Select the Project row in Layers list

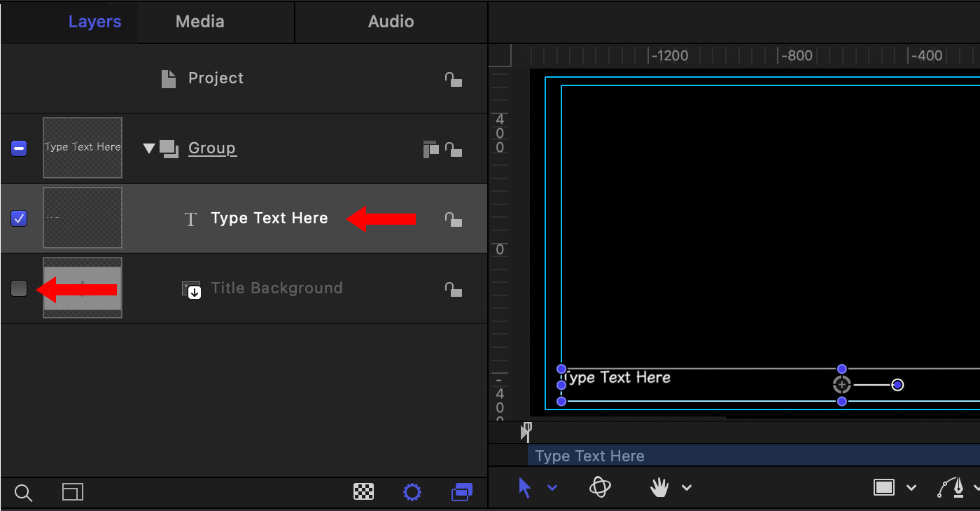point(216,78)
